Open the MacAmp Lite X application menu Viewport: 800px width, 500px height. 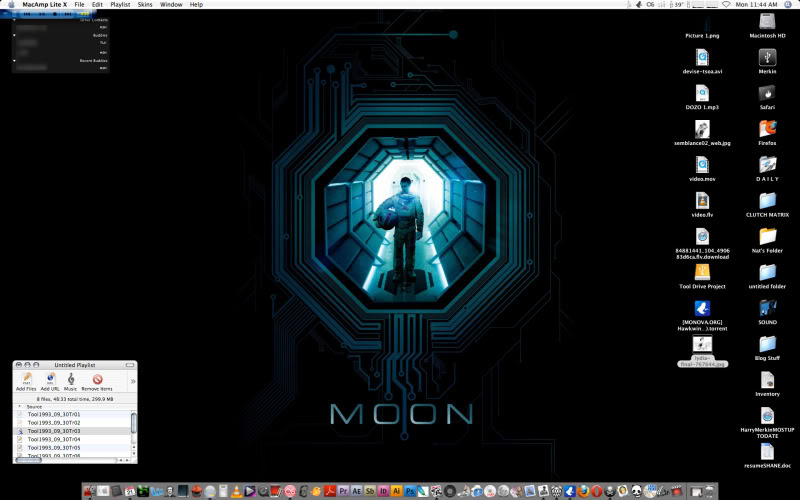point(44,5)
